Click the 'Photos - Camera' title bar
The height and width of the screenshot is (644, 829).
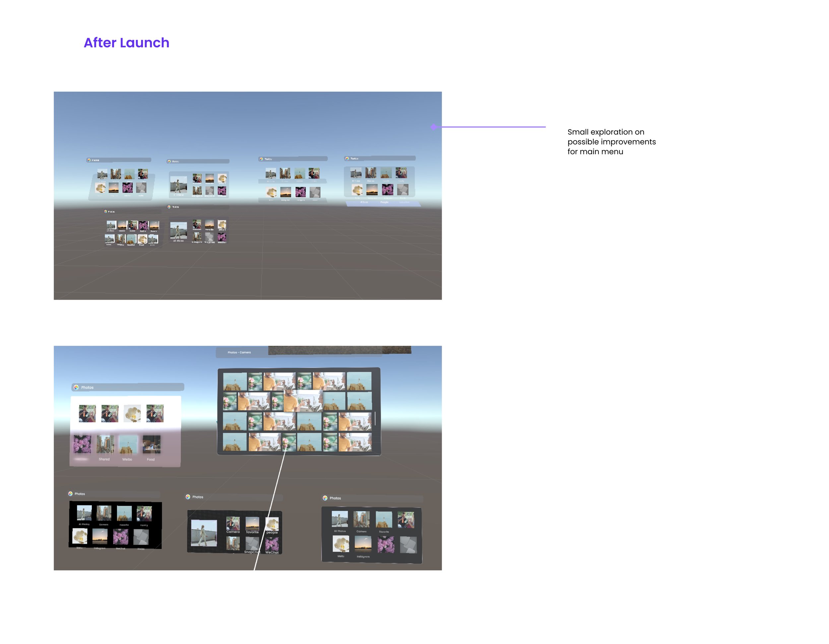click(239, 353)
